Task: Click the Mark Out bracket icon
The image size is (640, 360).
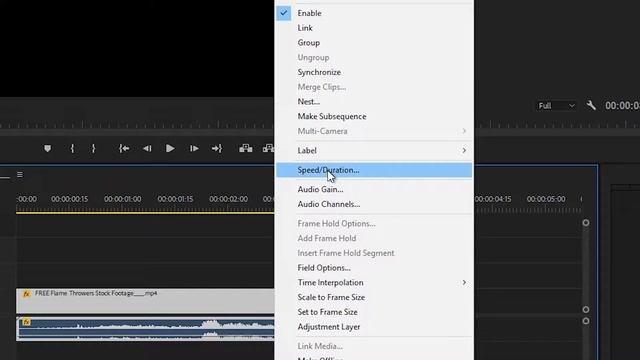Action: pyautogui.click(x=93, y=149)
